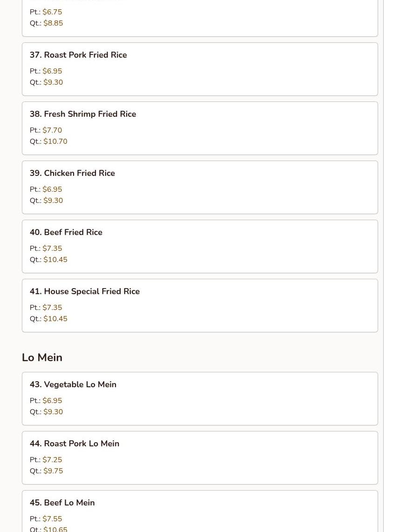
Task: Pick the $7.70 pint price
Action: [52, 130]
